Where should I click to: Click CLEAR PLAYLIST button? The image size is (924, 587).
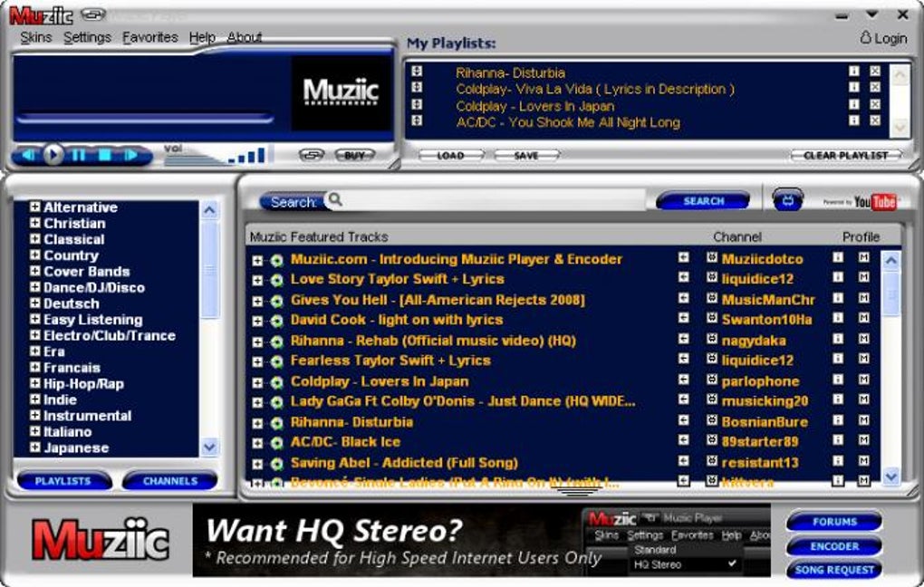845,155
